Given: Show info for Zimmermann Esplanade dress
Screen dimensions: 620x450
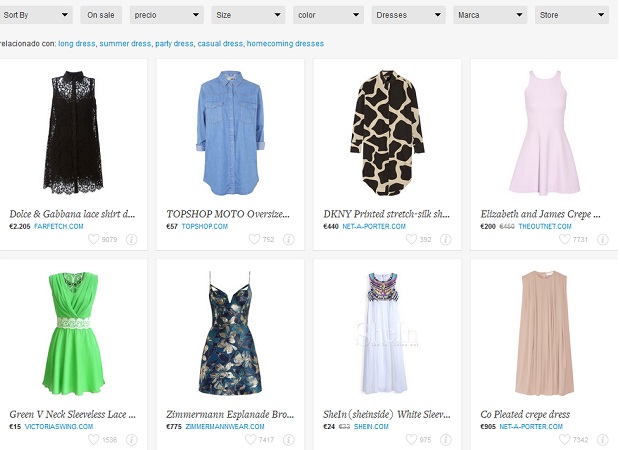Looking at the screenshot, I should point(289,440).
